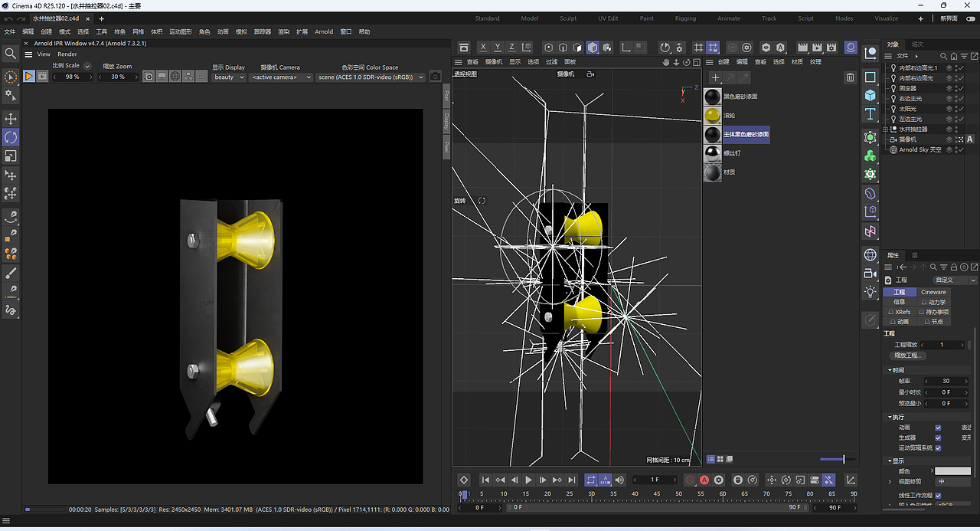Viewport: 980px width, 531px height.
Task: Open IPR window View menu
Action: click(44, 54)
